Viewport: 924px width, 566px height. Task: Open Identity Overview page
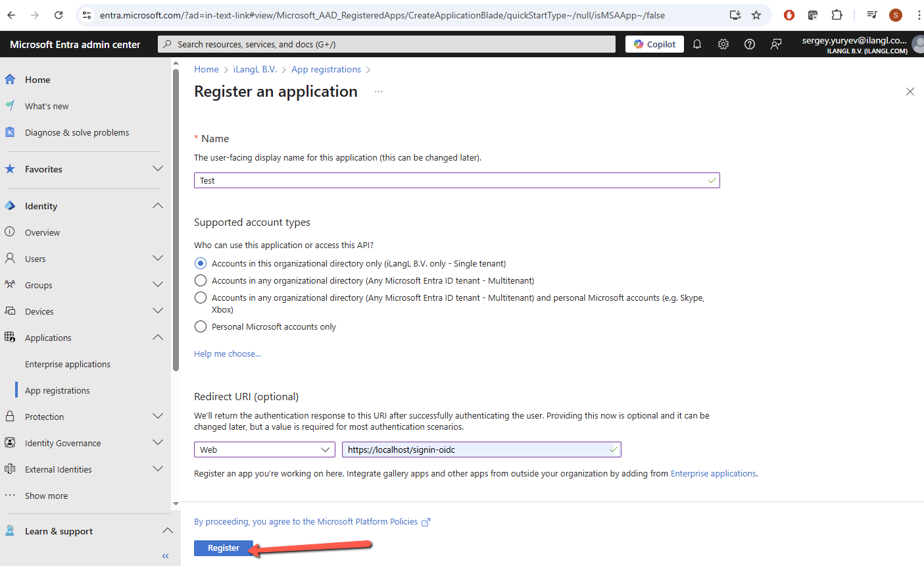click(42, 232)
